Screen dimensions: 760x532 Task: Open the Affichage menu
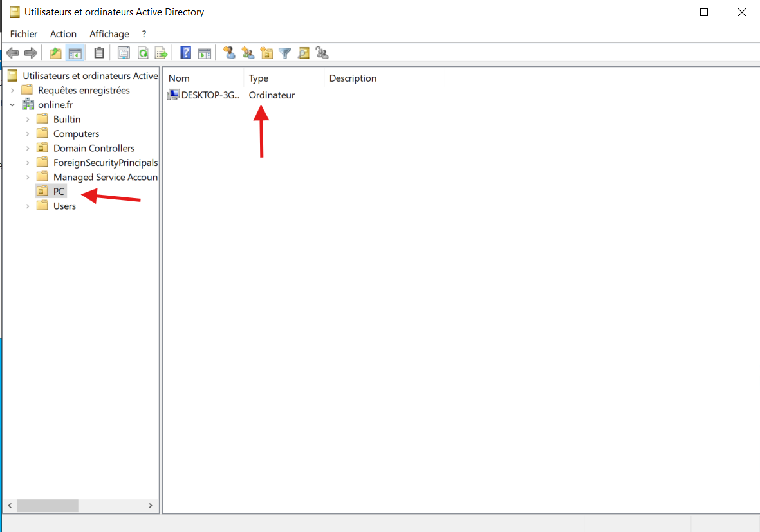coord(109,34)
